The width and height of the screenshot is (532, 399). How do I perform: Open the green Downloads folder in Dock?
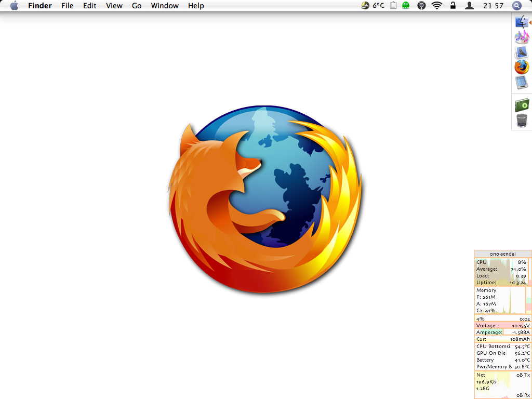coord(522,105)
